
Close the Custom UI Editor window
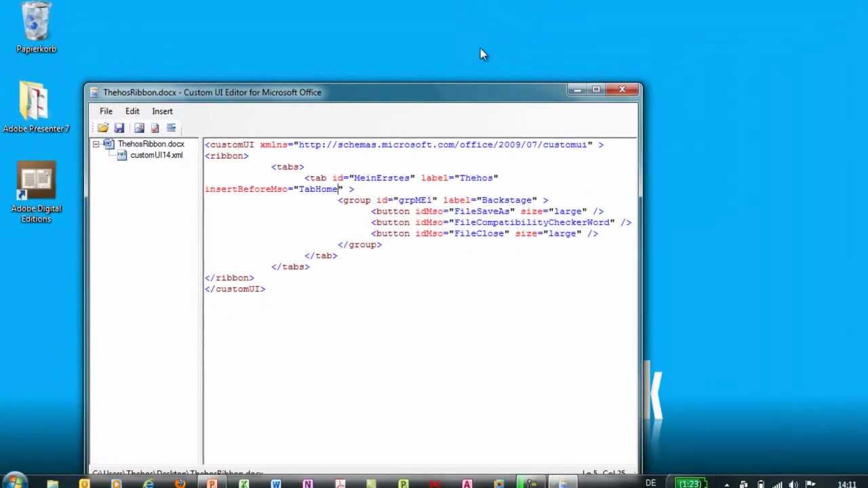click(x=622, y=89)
